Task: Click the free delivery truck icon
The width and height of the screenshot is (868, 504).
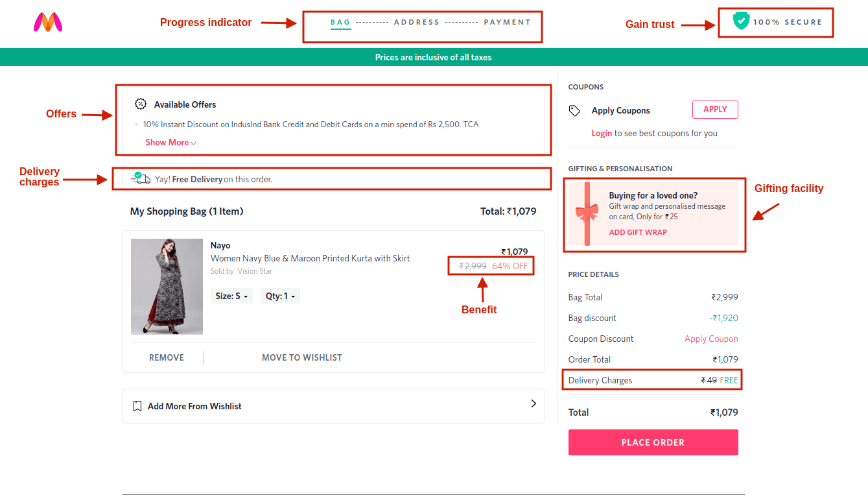Action: point(141,178)
